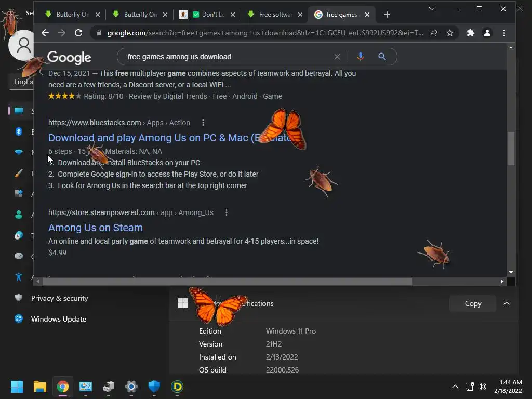Open the tab search dropdown in Chrome
This screenshot has height=399, width=532.
(x=432, y=9)
